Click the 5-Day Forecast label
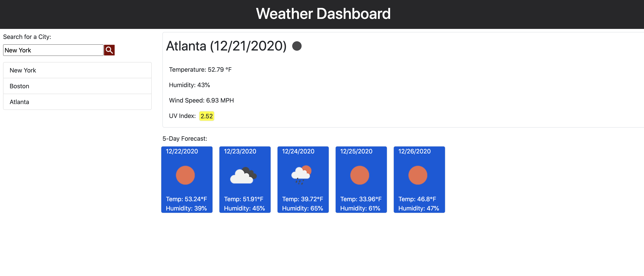This screenshot has width=644, height=276. pyautogui.click(x=185, y=138)
